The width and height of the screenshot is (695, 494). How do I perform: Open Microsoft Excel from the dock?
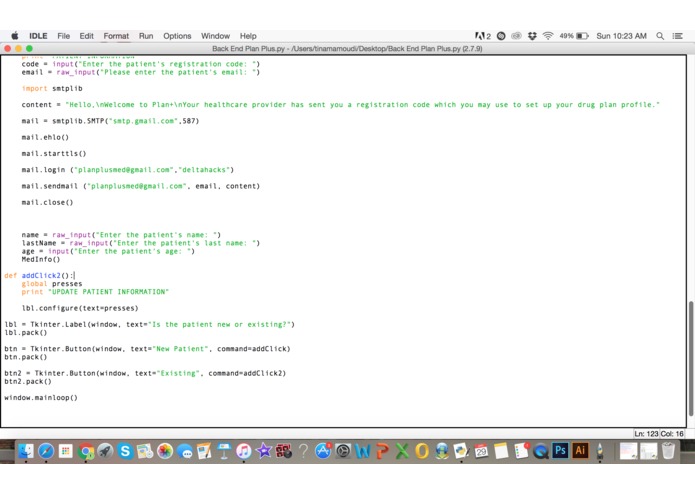[402, 451]
